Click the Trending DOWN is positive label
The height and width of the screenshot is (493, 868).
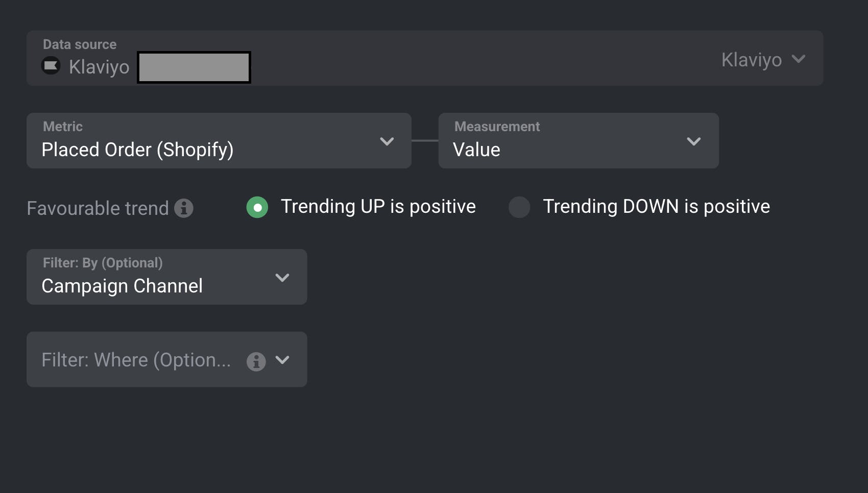656,207
